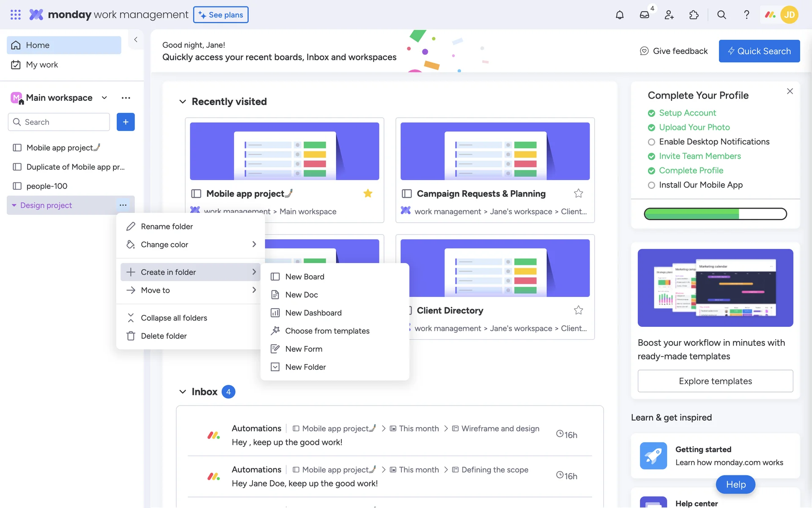Choose Delete folder in context menu
Viewport: 812px width, 508px height.
click(x=164, y=336)
